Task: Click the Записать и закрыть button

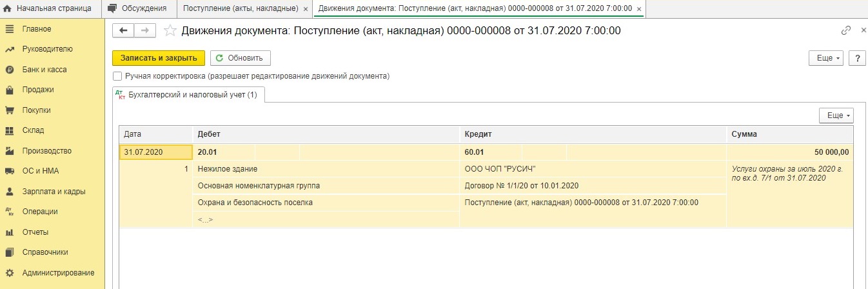Action: click(159, 58)
